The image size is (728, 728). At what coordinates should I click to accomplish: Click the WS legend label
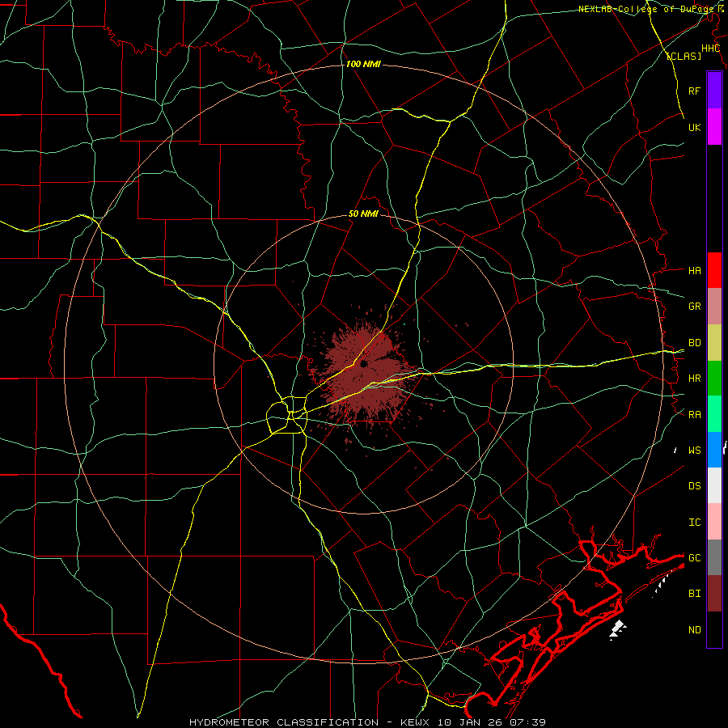click(694, 451)
